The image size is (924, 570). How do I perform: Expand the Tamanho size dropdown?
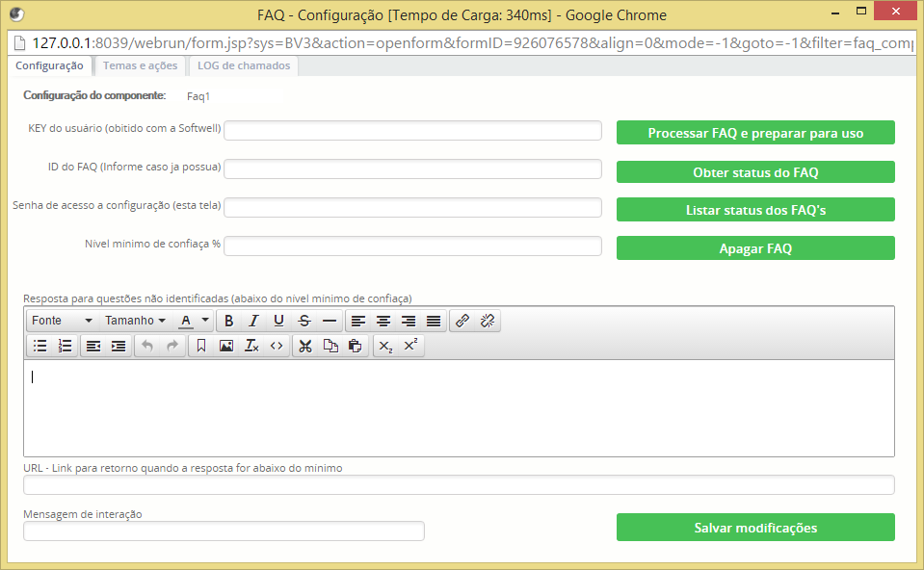point(135,321)
